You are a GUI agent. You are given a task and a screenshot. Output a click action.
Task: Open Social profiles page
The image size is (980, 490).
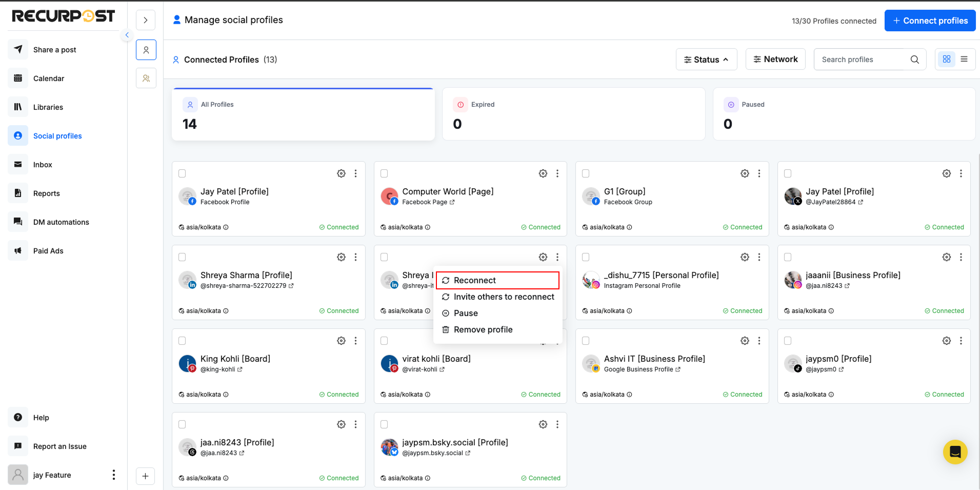[64, 136]
